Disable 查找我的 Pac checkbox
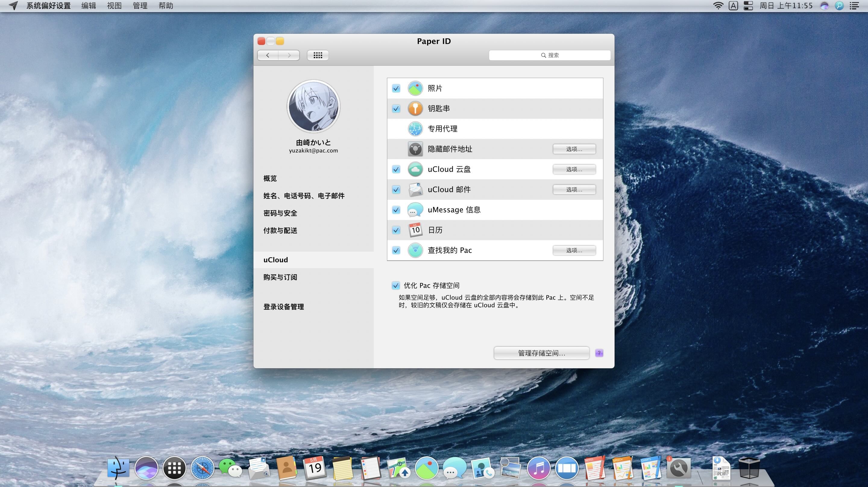Viewport: 868px width, 487px height. [396, 250]
